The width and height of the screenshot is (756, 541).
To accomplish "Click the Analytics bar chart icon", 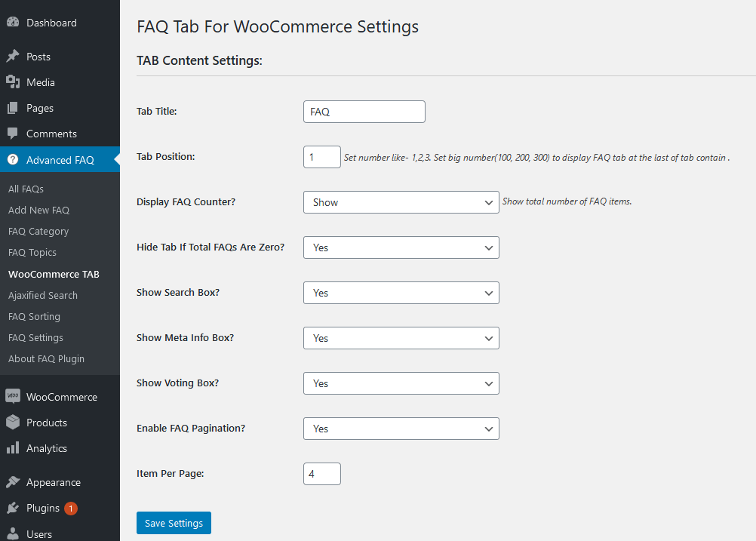I will (13, 448).
